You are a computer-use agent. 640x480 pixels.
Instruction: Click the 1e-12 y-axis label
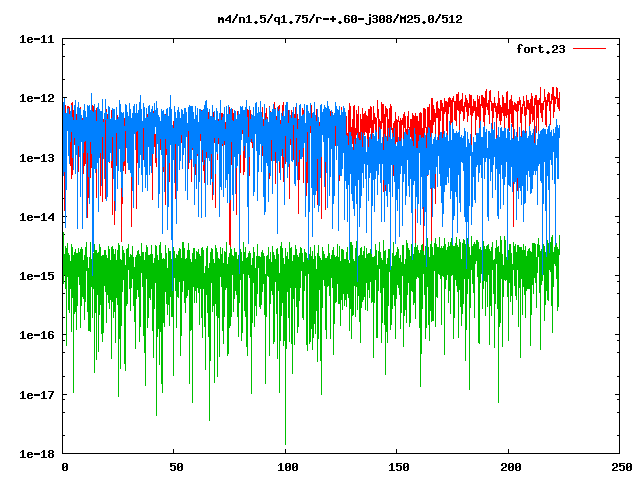(x=37, y=98)
